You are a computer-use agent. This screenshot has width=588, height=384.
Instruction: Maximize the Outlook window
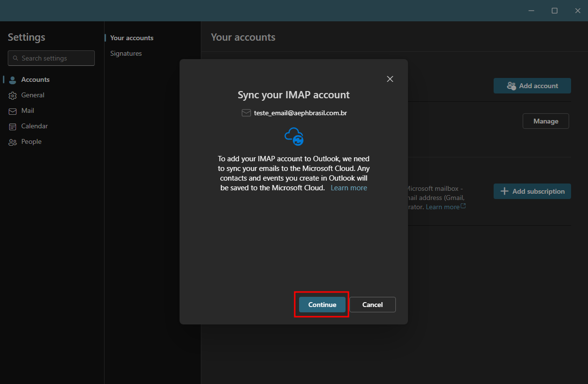tap(555, 11)
